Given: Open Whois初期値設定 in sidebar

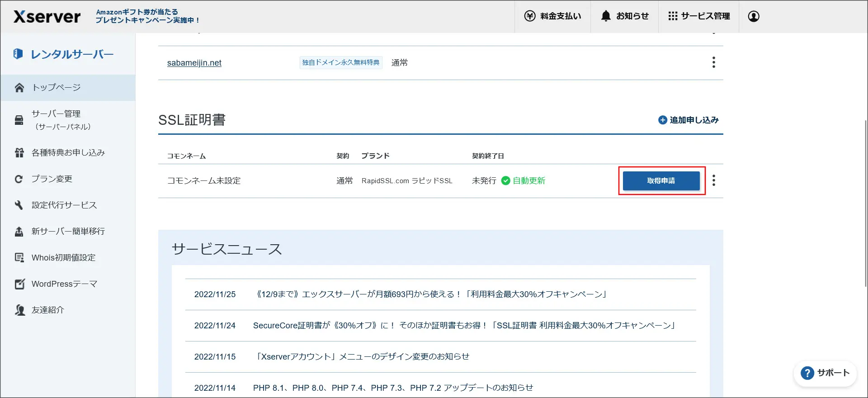Looking at the screenshot, I should 68,258.
